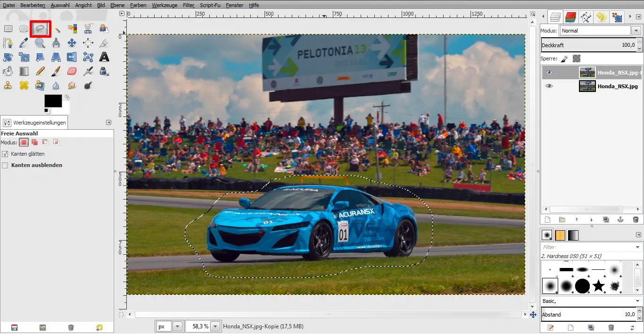Hide the Honda_NSX.jpg bottom layer
This screenshot has width=644, height=334.
(549, 86)
